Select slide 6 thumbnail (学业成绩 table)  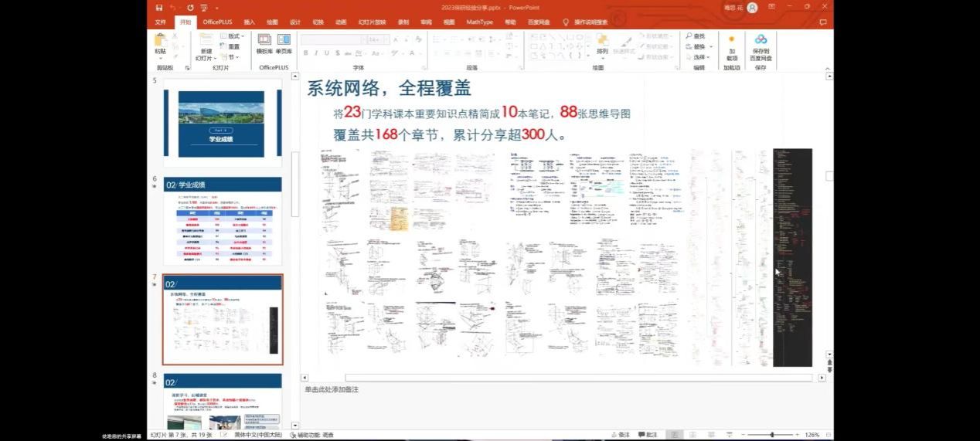tap(223, 222)
